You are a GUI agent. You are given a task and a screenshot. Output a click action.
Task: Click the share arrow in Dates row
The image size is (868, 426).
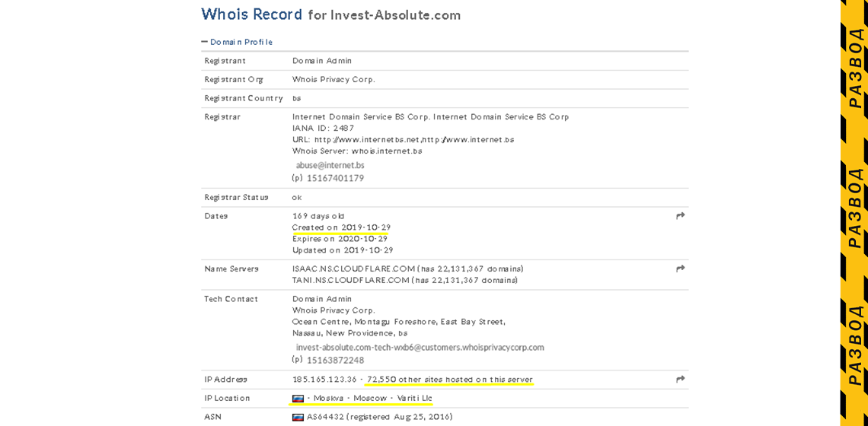(681, 216)
